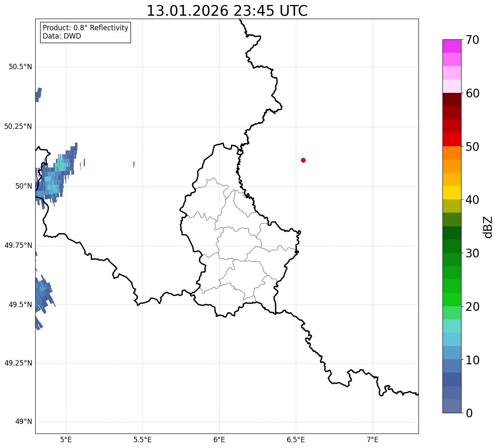The image size is (498, 448).
Task: Click the small radar echo near 50.4°N
Action: [x=39, y=94]
